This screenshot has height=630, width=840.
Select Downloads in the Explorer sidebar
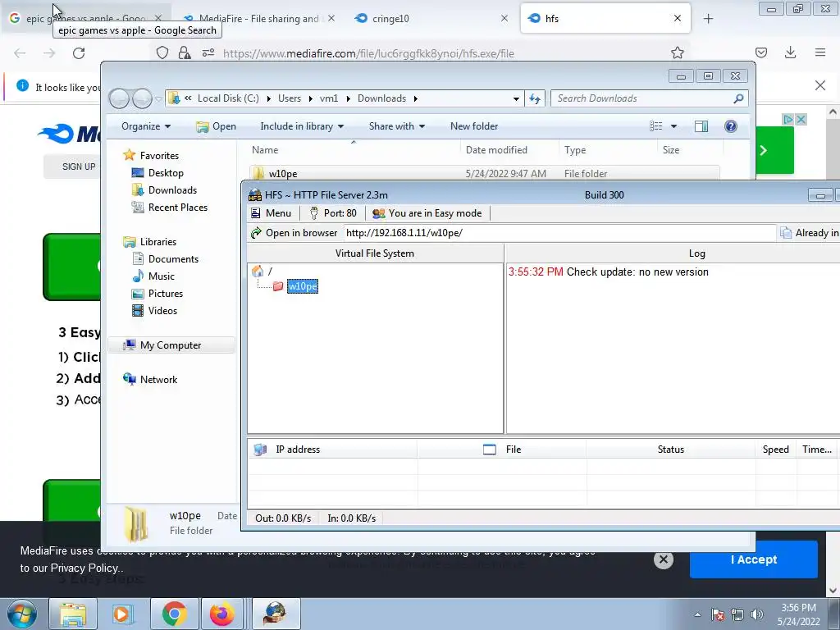[172, 190]
